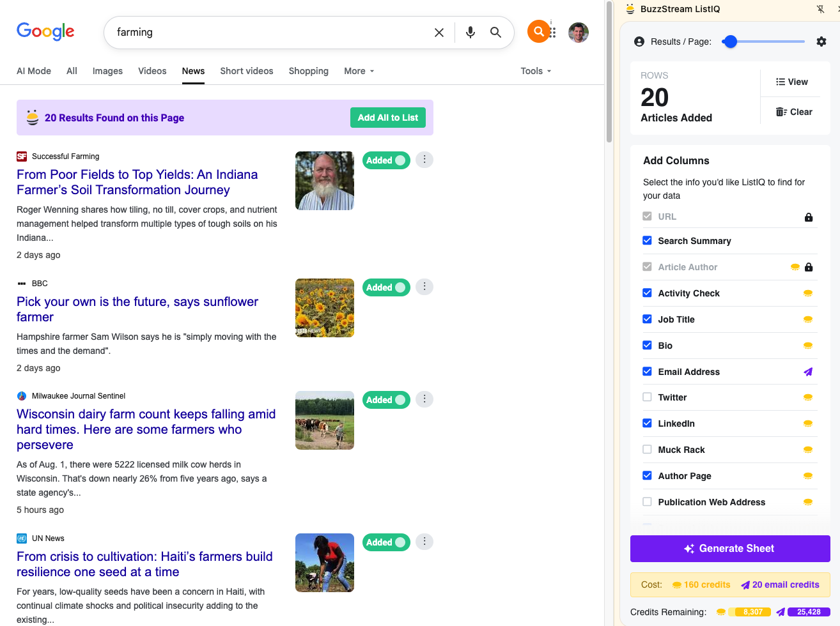
Task: Open three-dot menu for BBC article
Action: 424,287
